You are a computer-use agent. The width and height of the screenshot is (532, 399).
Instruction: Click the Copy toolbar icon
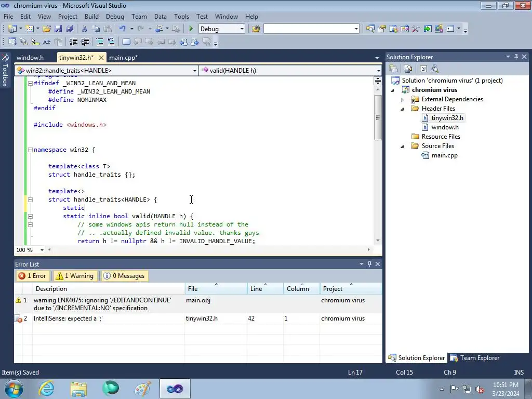96,29
